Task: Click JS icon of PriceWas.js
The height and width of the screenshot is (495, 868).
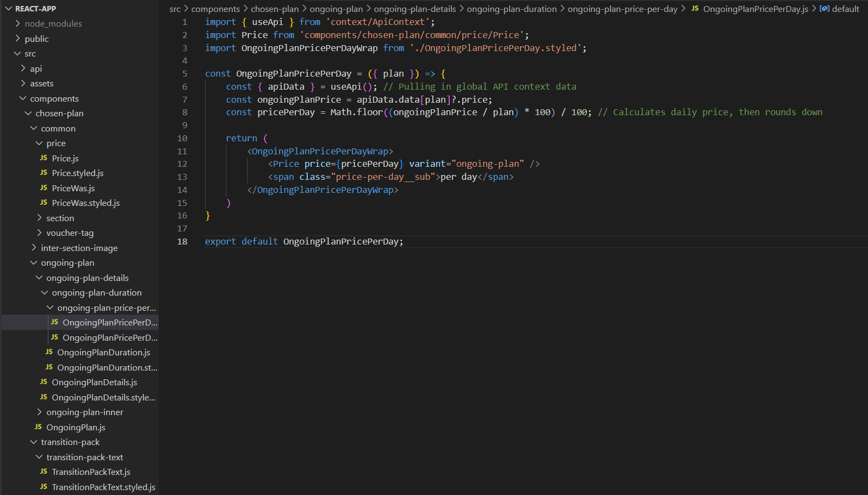Action: (44, 187)
